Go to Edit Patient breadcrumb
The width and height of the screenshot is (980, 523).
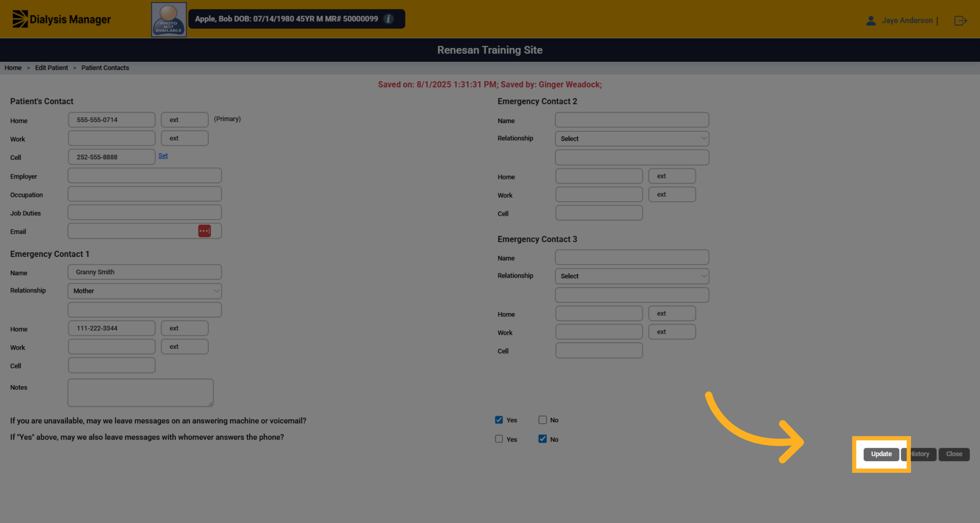(51, 68)
